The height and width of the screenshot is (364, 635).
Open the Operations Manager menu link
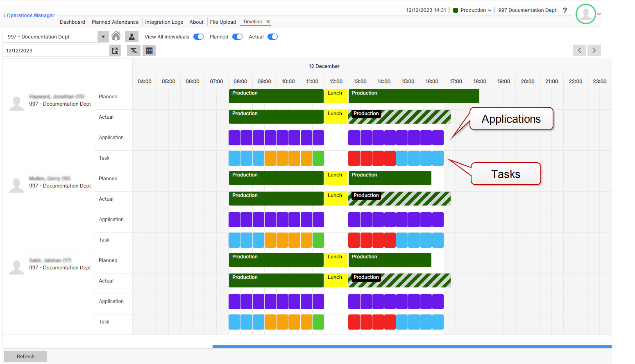[x=30, y=16]
